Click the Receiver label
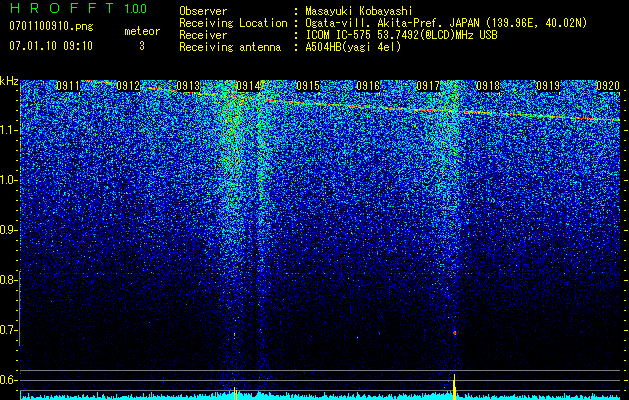The image size is (629, 400). pos(203,35)
